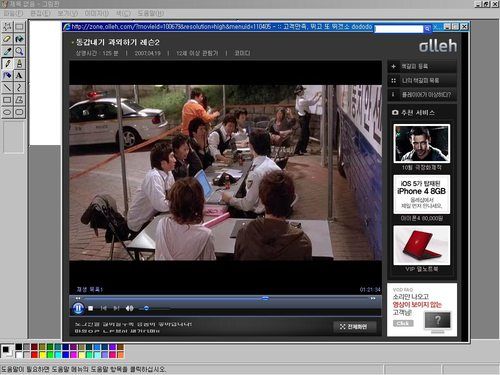Select the Rounded Rectangle tool
The image size is (500, 375).
point(19,112)
